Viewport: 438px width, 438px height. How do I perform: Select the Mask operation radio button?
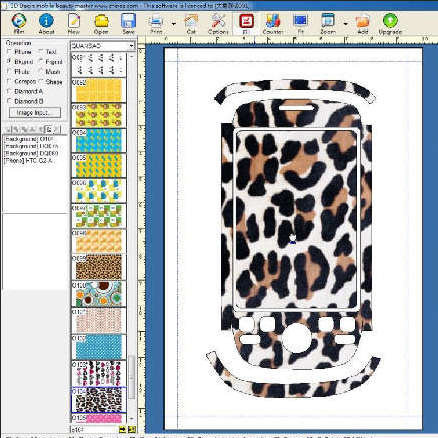pos(41,71)
